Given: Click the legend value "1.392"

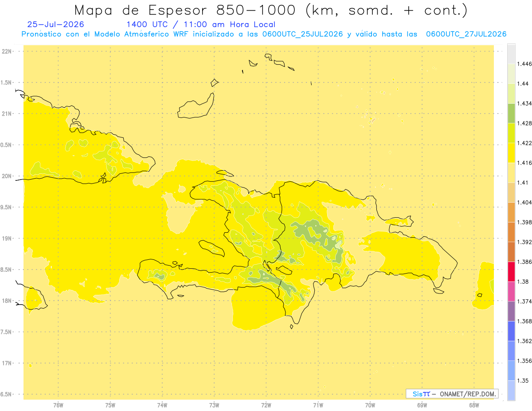Looking at the screenshot, I should click(524, 242).
